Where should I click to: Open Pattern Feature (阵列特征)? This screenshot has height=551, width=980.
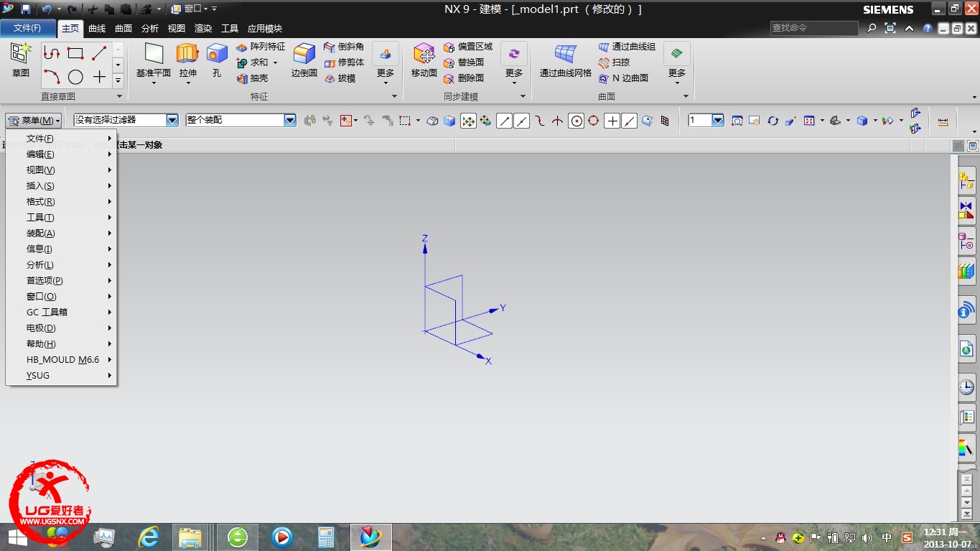261,47
